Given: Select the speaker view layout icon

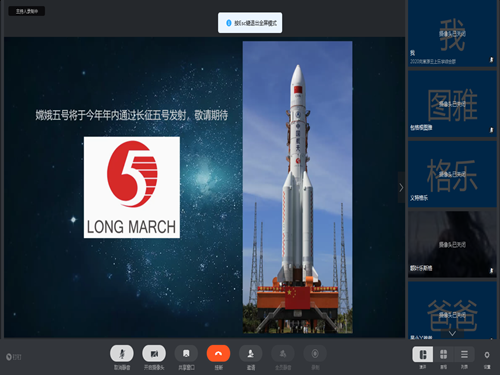Looking at the screenshot, I should (x=423, y=354).
